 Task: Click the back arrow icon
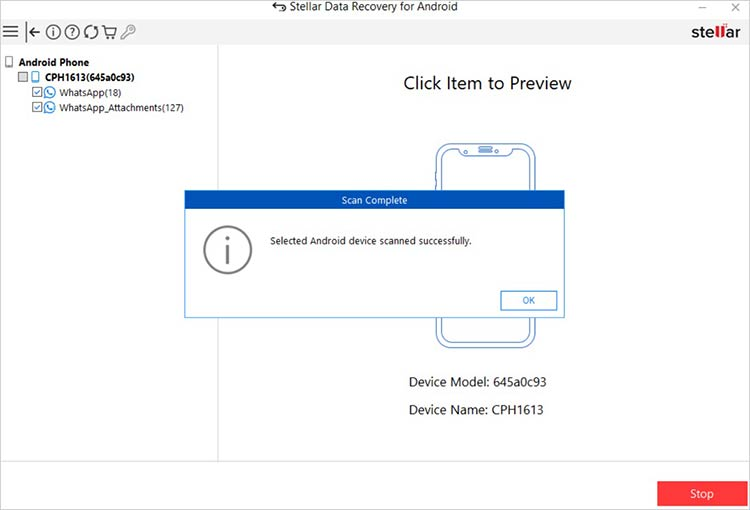pos(35,32)
